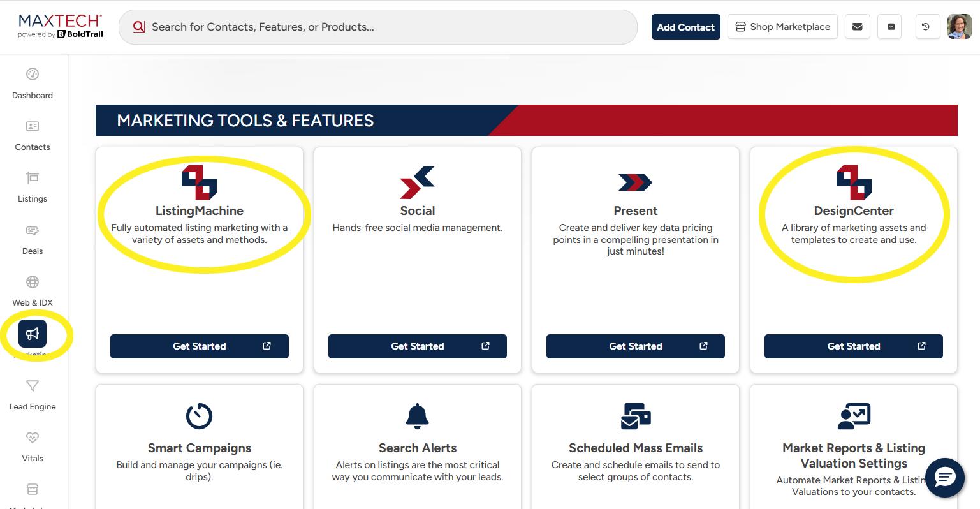Screen dimensions: 980x509
Task: Click the ListingMachine card title
Action: 200,211
